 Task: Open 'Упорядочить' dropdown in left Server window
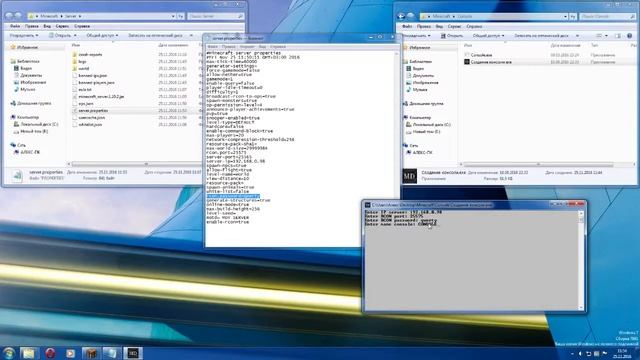(x=24, y=36)
